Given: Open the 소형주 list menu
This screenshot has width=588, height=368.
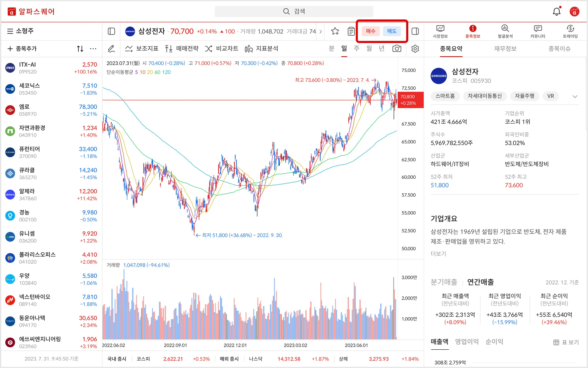Looking at the screenshot, I should click(x=21, y=31).
